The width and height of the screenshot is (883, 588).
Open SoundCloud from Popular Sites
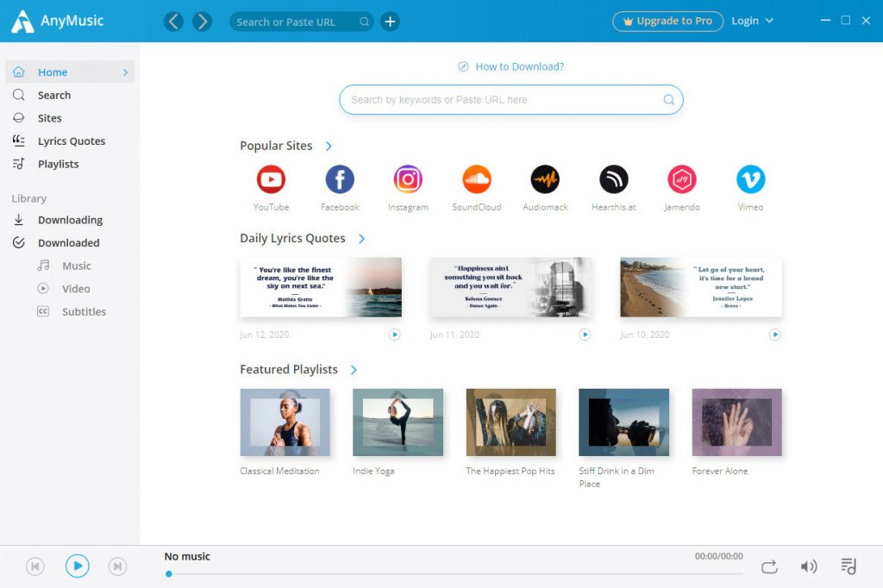pyautogui.click(x=476, y=179)
